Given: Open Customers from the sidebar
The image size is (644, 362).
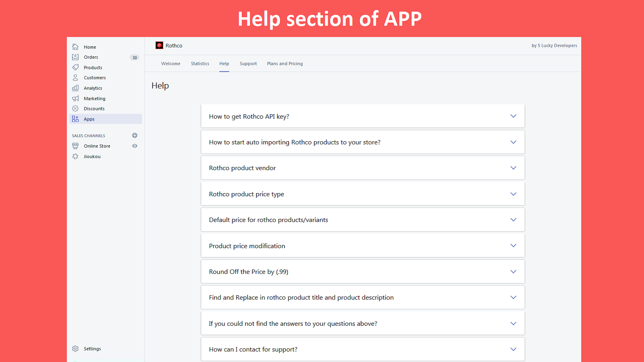Looking at the screenshot, I should [x=75, y=77].
